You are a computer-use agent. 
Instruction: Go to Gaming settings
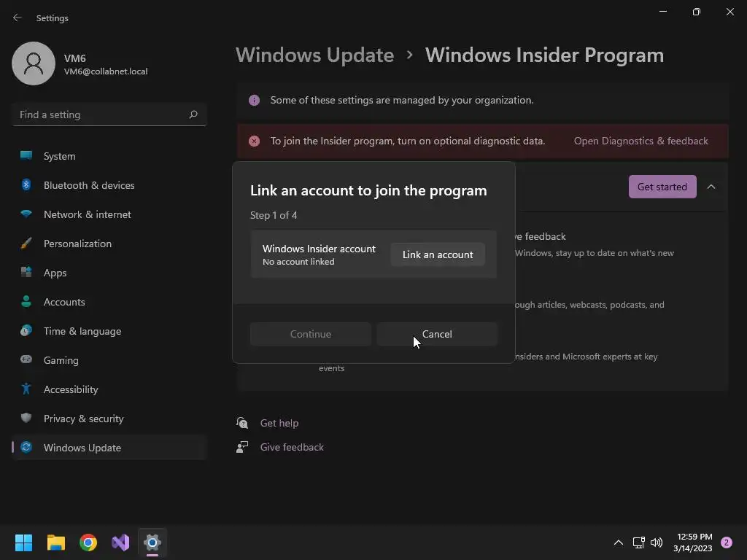pyautogui.click(x=109, y=360)
